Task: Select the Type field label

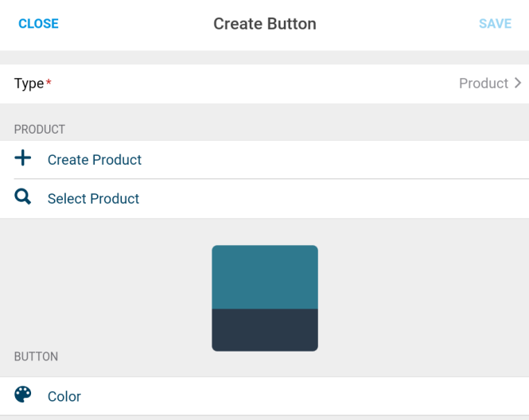Action: 29,84
